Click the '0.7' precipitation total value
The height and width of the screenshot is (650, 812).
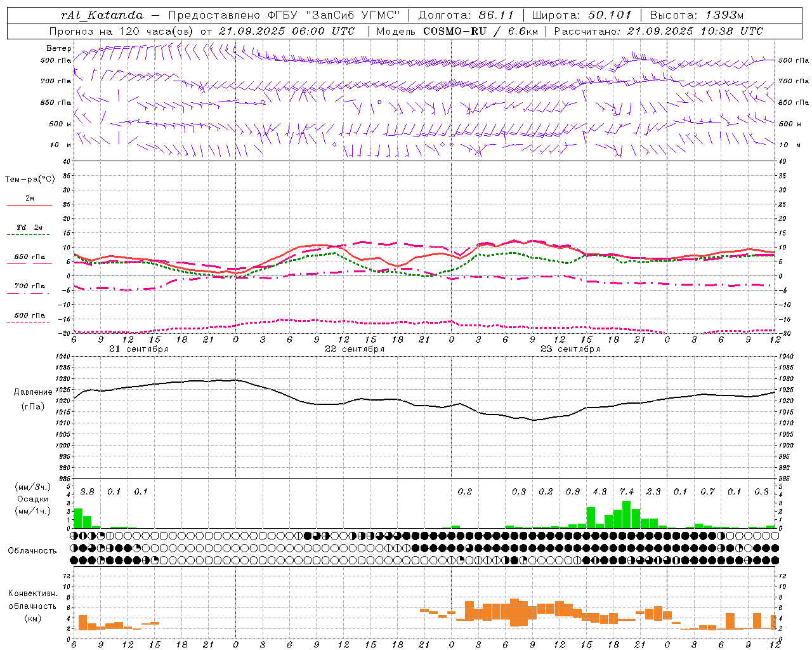(x=707, y=492)
